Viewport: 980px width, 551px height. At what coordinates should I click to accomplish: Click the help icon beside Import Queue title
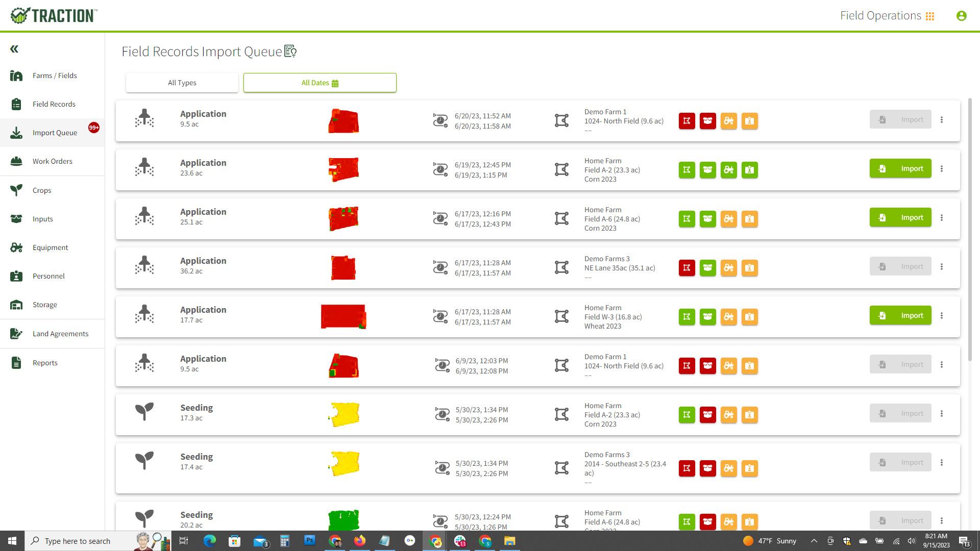point(290,51)
